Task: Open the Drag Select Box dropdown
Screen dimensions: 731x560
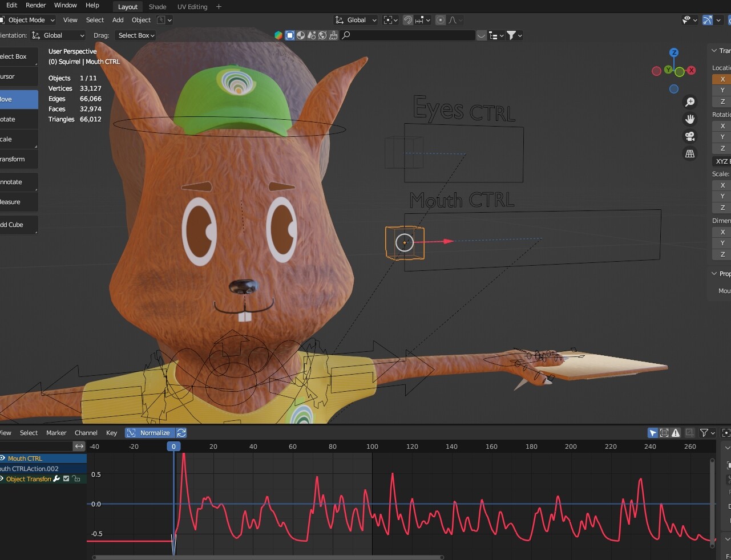Action: click(136, 35)
